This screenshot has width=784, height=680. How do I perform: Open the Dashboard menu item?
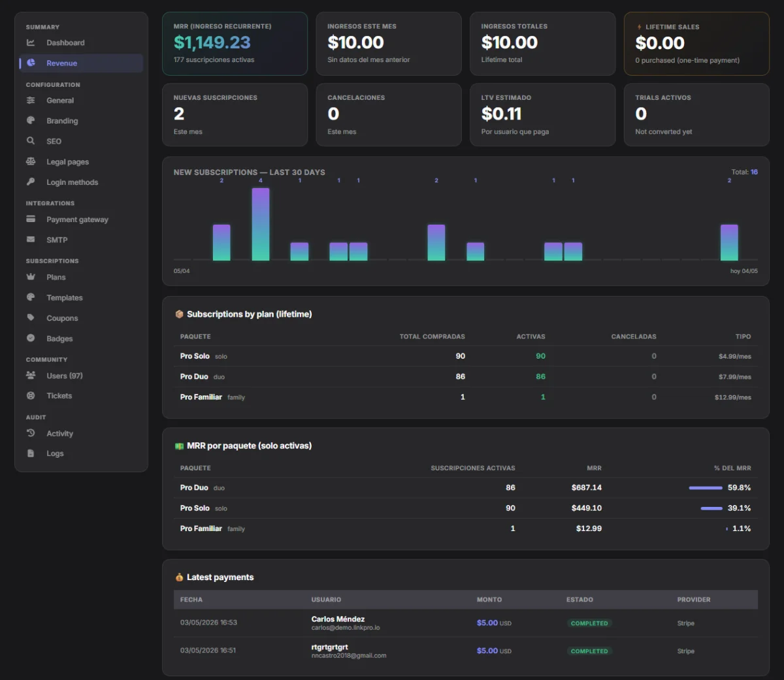click(81, 42)
